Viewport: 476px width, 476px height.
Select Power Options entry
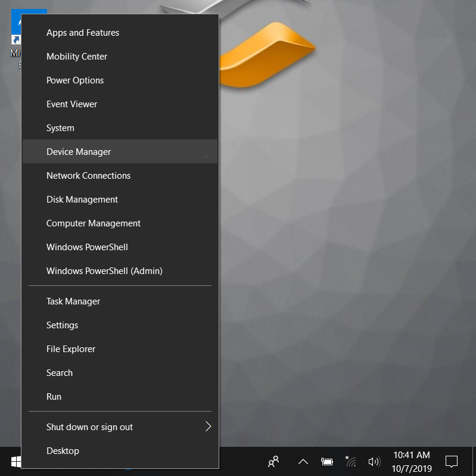[75, 80]
